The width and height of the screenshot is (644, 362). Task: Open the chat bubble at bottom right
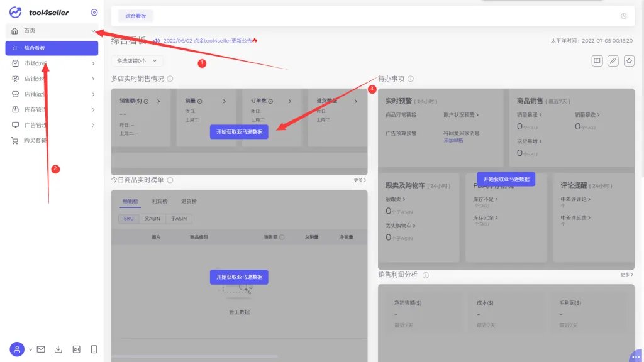(x=636, y=356)
